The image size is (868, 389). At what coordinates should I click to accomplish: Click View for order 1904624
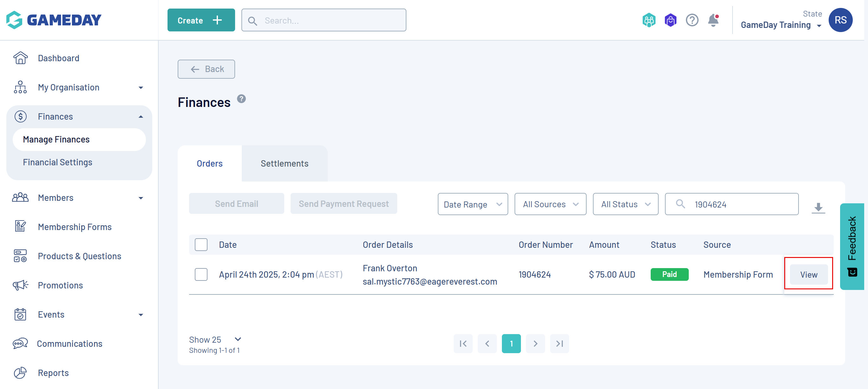click(x=808, y=274)
